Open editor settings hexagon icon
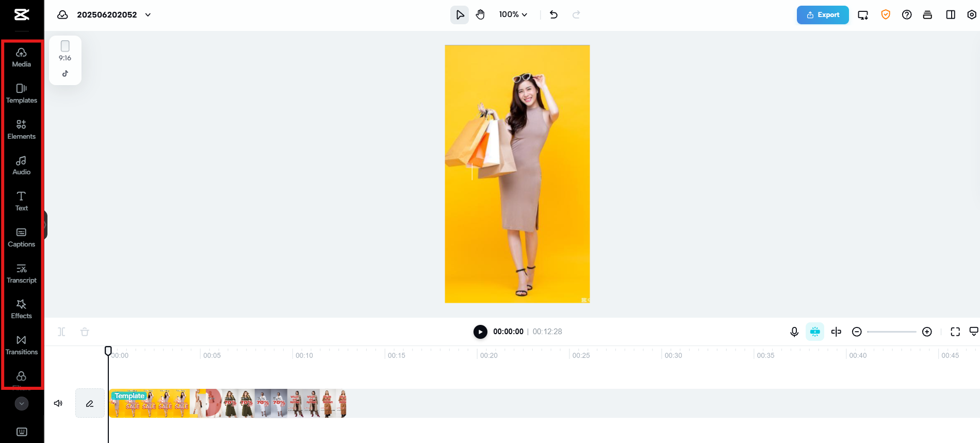980x443 pixels. [972, 14]
